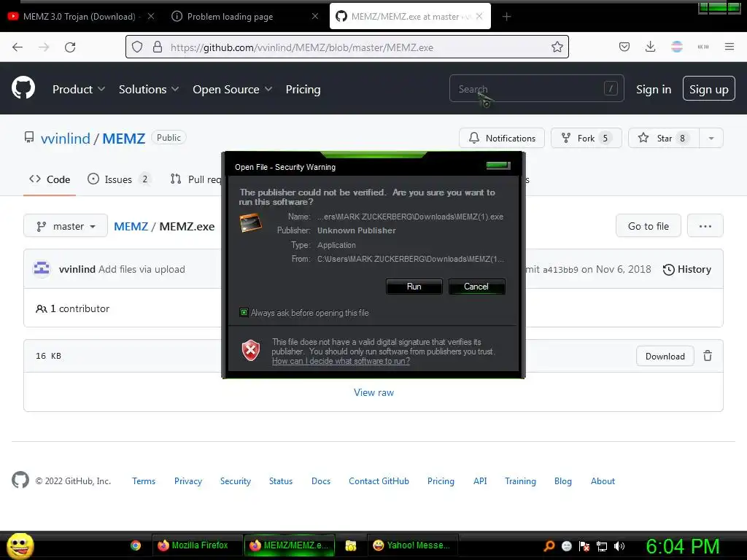The height and width of the screenshot is (560, 747).
Task: Open Yahoo! Messenger taskbar item
Action: pyautogui.click(x=412, y=545)
